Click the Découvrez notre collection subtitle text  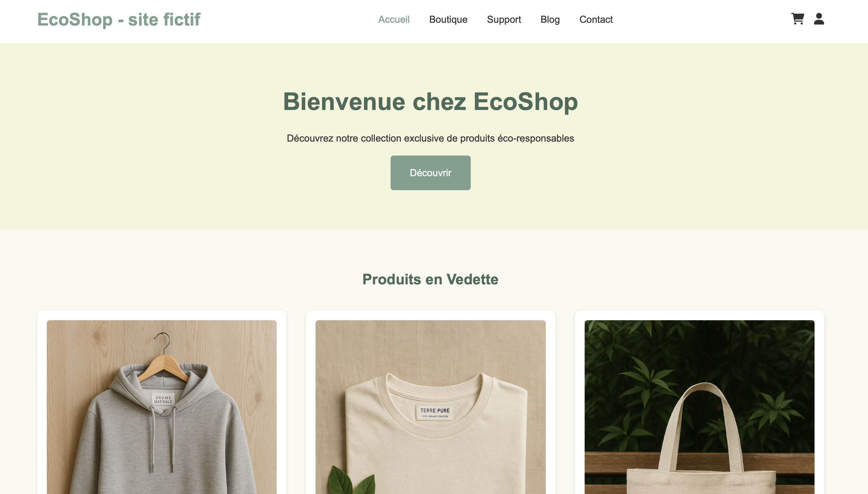(430, 138)
